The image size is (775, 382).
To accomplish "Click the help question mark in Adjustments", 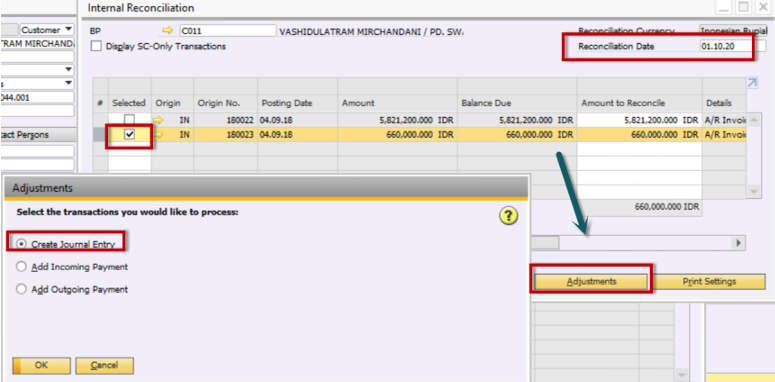I will click(x=508, y=216).
